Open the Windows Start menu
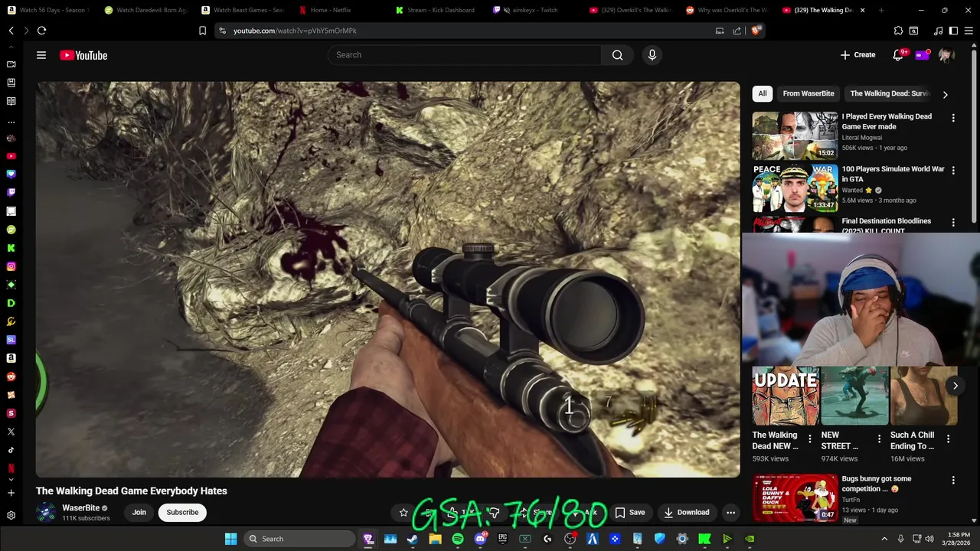The height and width of the screenshot is (551, 980). [230, 539]
